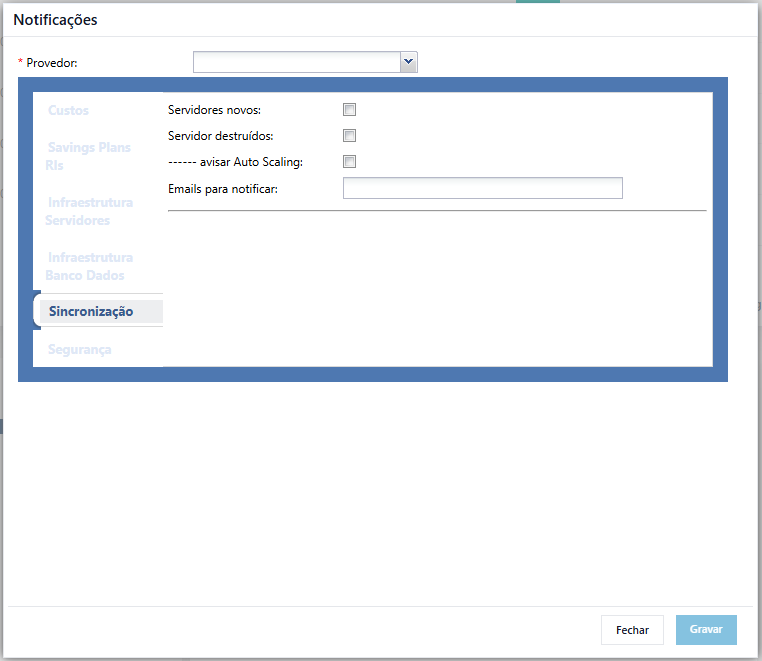Check the avisar Auto Scaling checkbox
762x661 pixels.
[349, 161]
